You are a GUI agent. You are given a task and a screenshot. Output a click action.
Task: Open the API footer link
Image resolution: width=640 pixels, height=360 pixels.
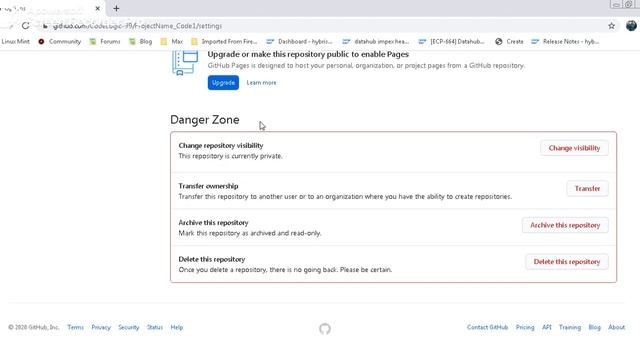tap(547, 327)
